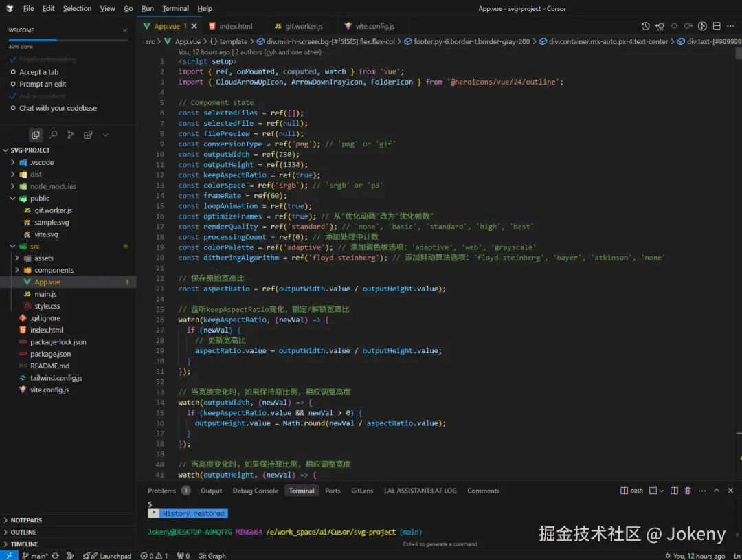The height and width of the screenshot is (560, 742).
Task: Select the Accept a tab step
Action: (x=38, y=72)
